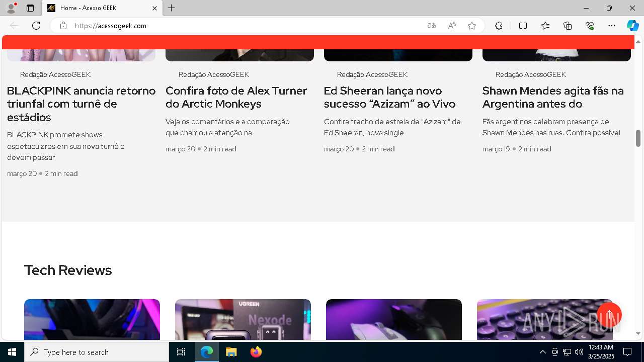Screen dimensions: 644x362
Task: Open the Favorites list
Action: coord(545,26)
